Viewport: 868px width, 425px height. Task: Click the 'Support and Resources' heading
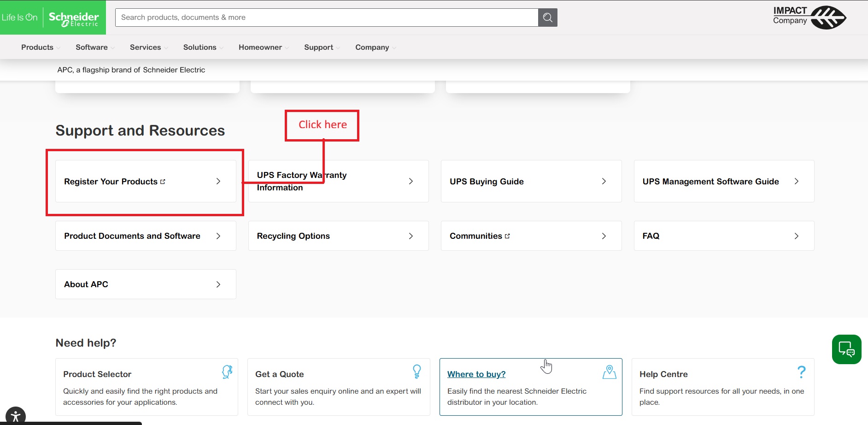[x=140, y=130]
